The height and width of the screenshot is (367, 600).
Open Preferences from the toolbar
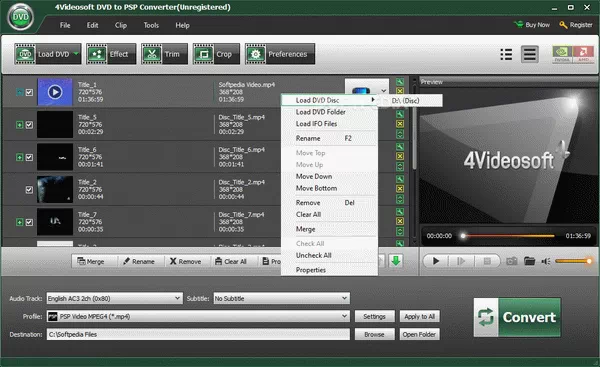coord(280,54)
